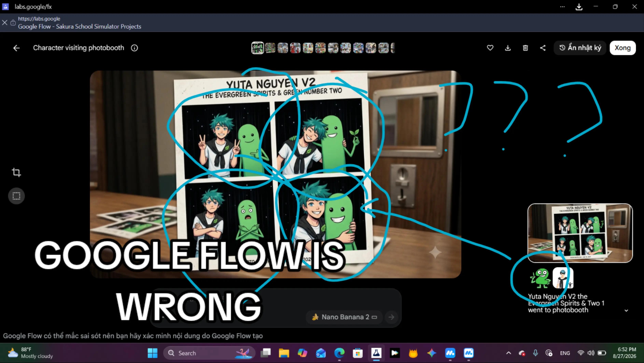Select the first thumbnail in the top image strip

[x=257, y=48]
